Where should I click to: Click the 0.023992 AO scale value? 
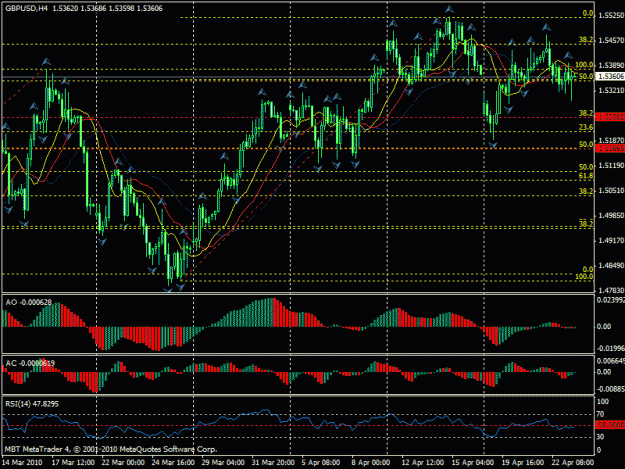point(611,300)
